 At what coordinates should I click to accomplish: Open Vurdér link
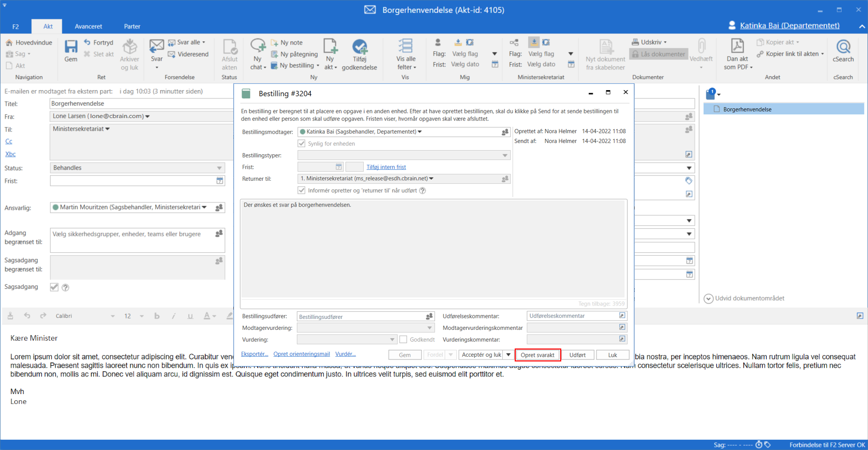[346, 354]
